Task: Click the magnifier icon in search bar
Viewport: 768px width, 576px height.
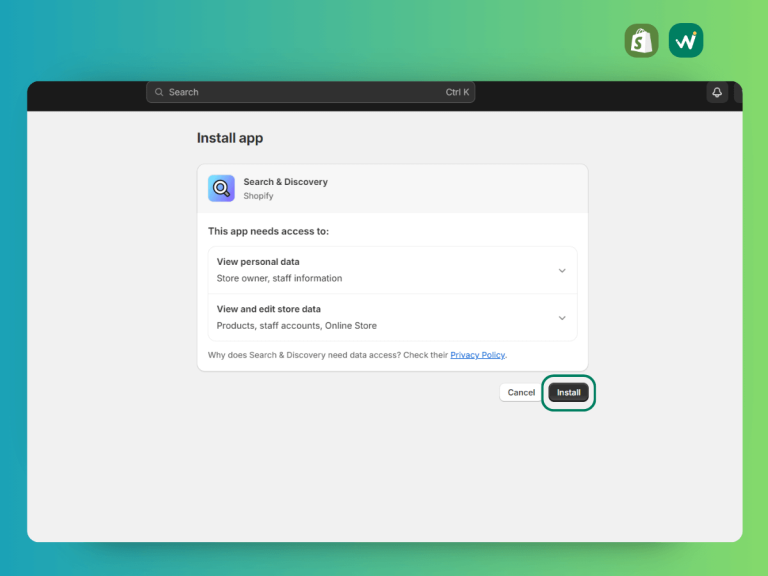Action: 159,92
